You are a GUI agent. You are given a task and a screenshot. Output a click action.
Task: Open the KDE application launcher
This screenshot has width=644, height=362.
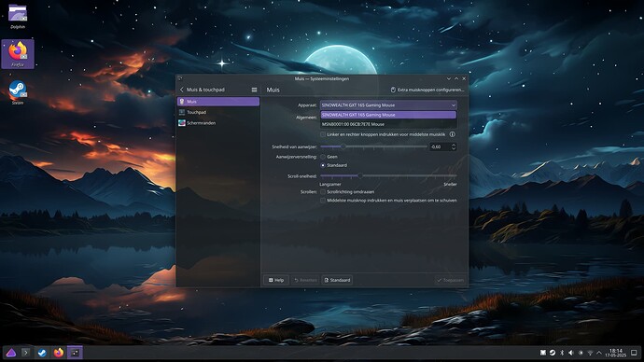coord(10,353)
